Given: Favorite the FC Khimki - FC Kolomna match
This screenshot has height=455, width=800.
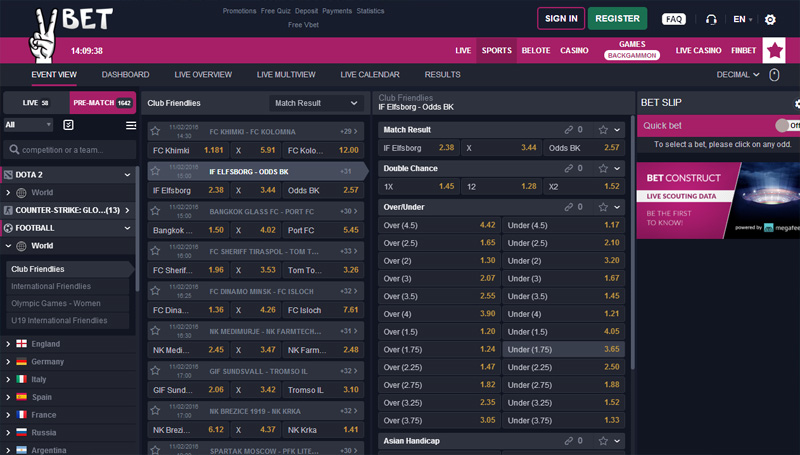Looking at the screenshot, I should click(x=156, y=131).
